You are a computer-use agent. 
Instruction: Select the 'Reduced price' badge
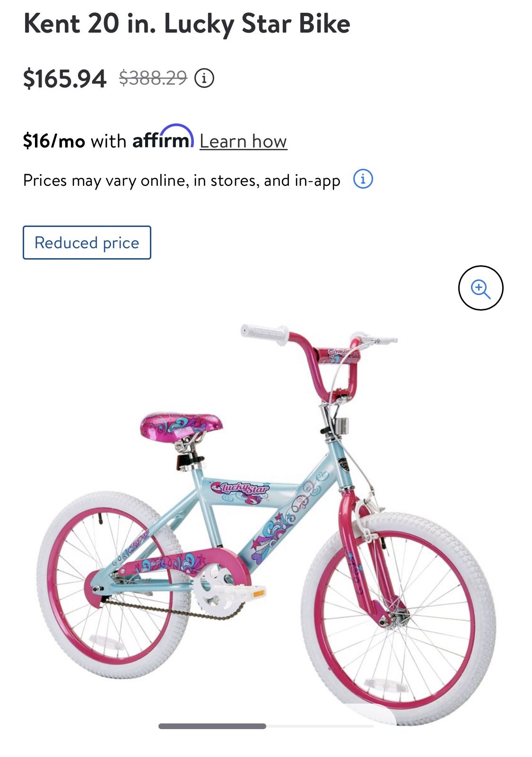click(87, 243)
